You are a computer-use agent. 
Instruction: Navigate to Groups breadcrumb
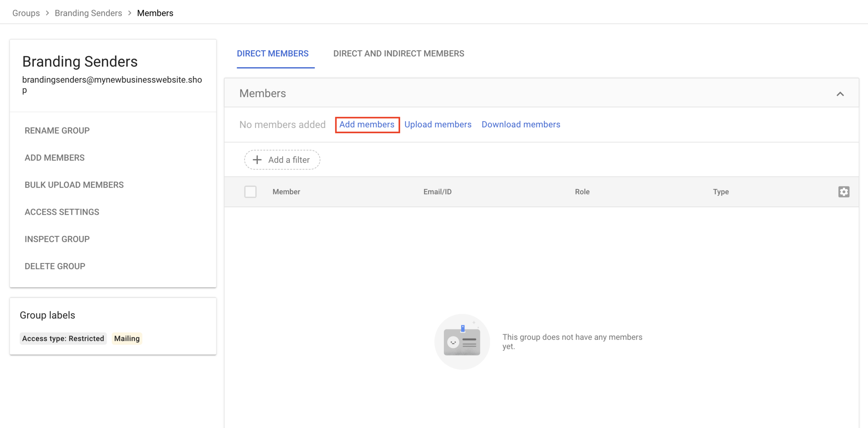coord(26,13)
